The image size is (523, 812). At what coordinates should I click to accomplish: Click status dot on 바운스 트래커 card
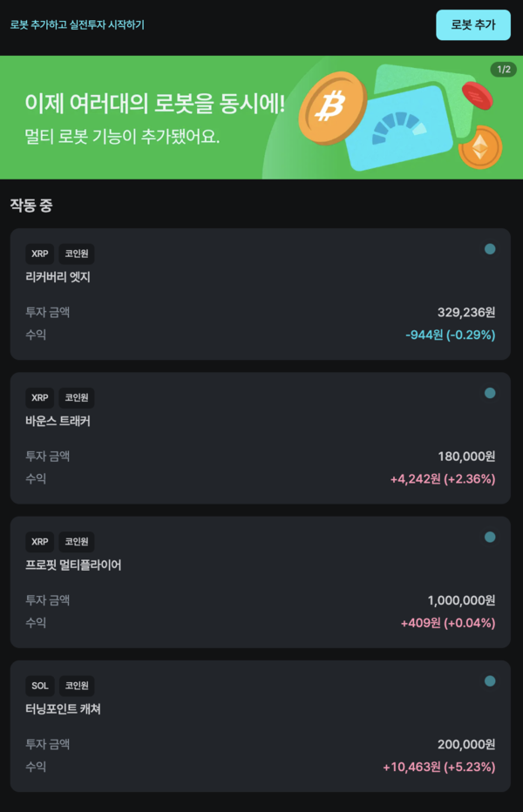490,394
